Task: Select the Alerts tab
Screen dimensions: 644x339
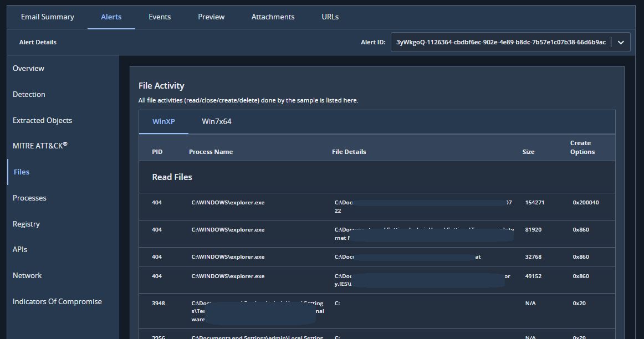Action: tap(111, 17)
